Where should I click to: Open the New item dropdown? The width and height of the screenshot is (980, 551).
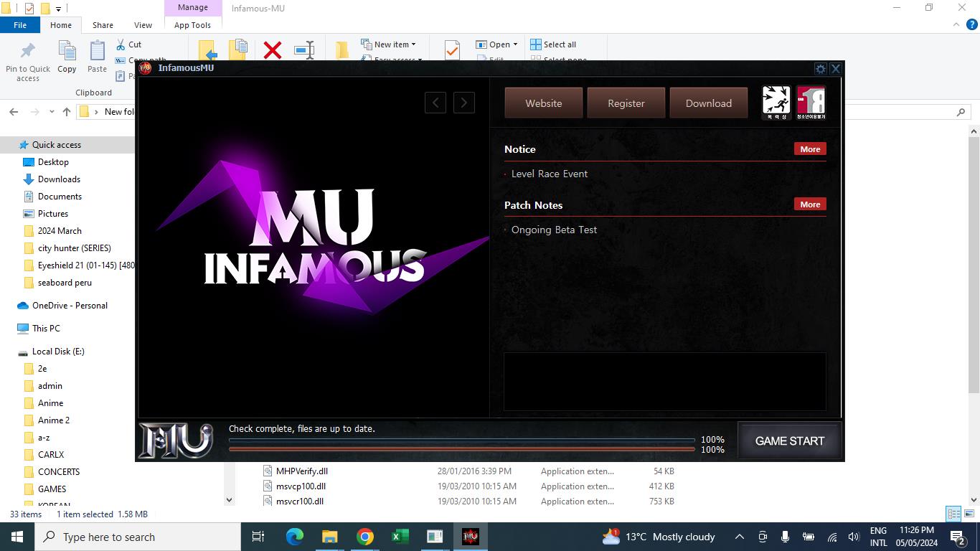click(388, 44)
